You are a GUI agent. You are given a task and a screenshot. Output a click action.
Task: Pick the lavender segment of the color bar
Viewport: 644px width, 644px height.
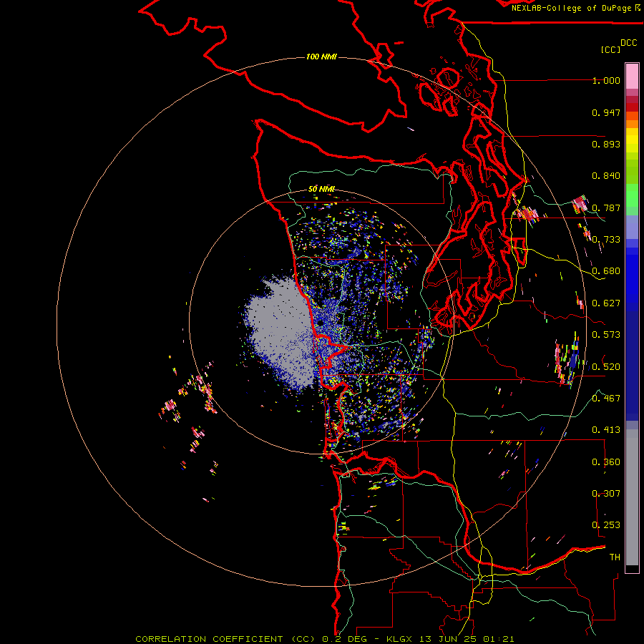[632, 227]
